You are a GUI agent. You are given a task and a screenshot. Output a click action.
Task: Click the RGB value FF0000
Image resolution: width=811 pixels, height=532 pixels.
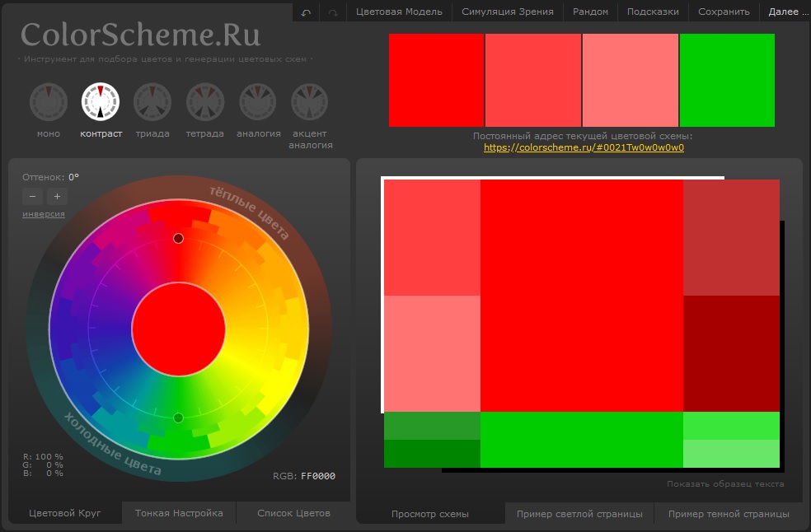pyautogui.click(x=318, y=476)
